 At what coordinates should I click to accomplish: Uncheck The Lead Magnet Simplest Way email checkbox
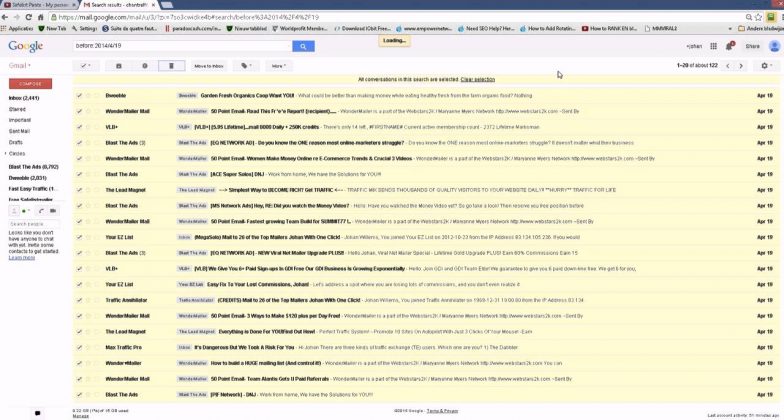click(x=79, y=190)
